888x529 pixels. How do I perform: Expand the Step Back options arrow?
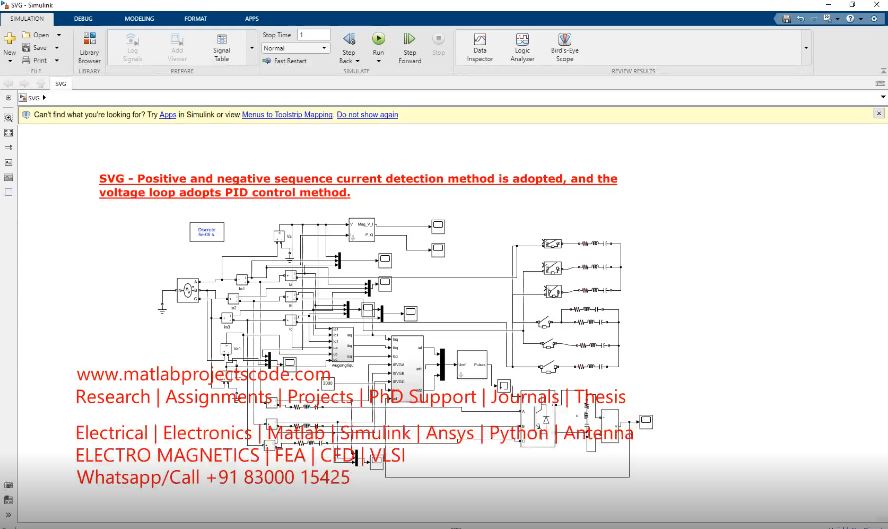(357, 61)
